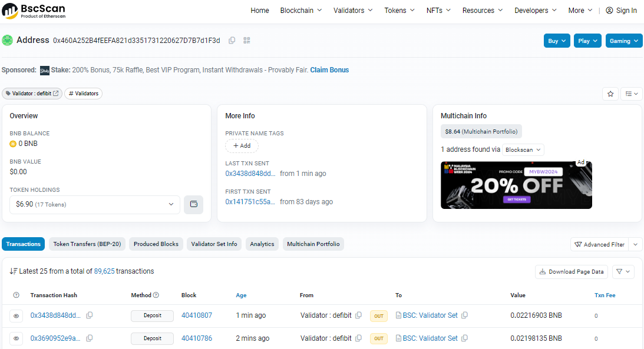The image size is (644, 349).
Task: Expand the Buy dropdown button
Action: coord(557,41)
